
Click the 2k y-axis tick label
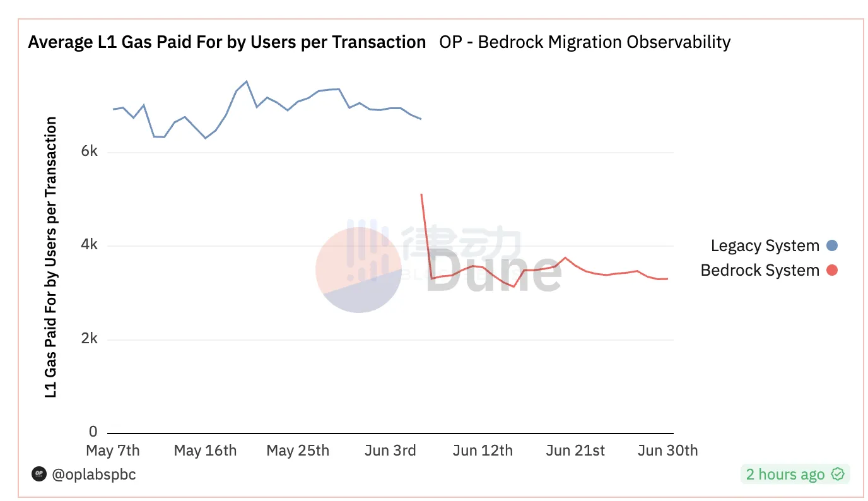[90, 339]
